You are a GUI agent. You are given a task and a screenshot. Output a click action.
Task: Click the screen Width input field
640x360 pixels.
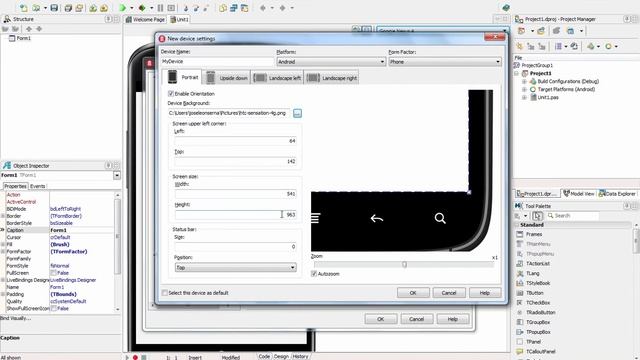(x=236, y=194)
